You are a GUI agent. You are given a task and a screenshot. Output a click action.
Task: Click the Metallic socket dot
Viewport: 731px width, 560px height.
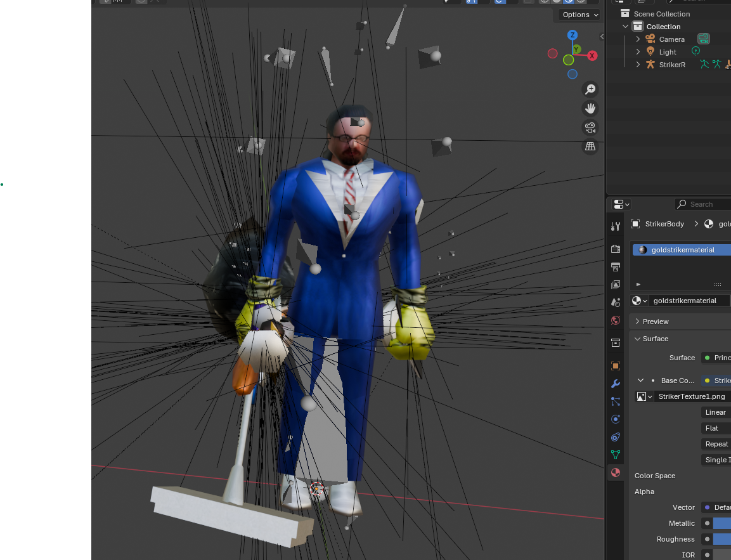pyautogui.click(x=707, y=523)
